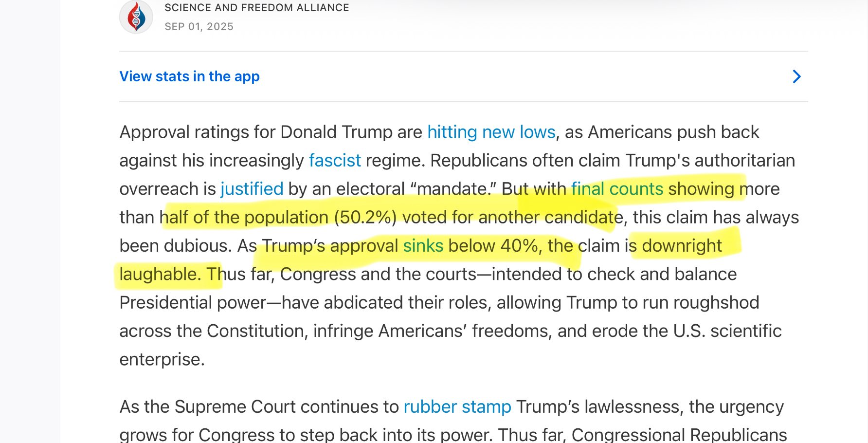Screen dimensions: 868x443
Task: Click "Congressional Republicans" in the last visible line
Action: tap(679, 435)
